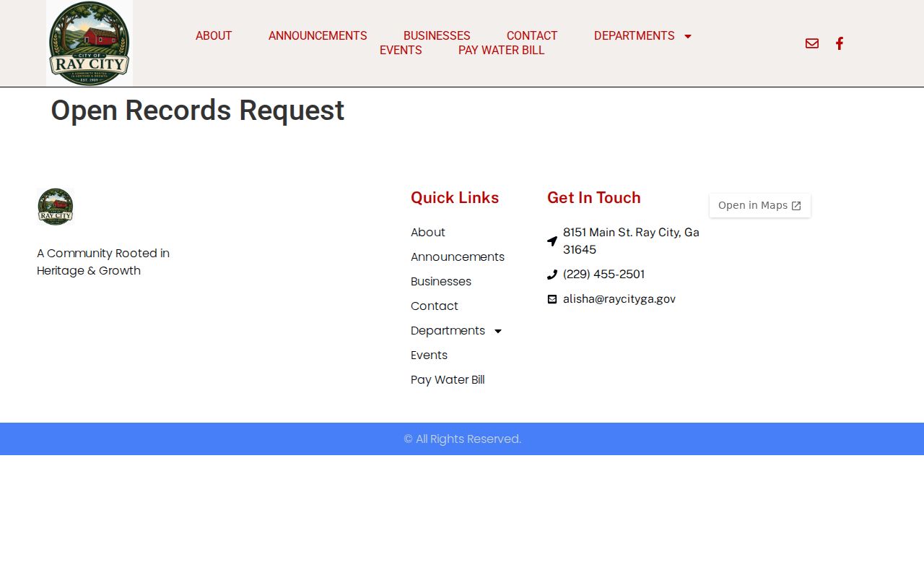Open the Facebook icon in header
Image resolution: width=924 pixels, height=578 pixels.
tap(840, 43)
